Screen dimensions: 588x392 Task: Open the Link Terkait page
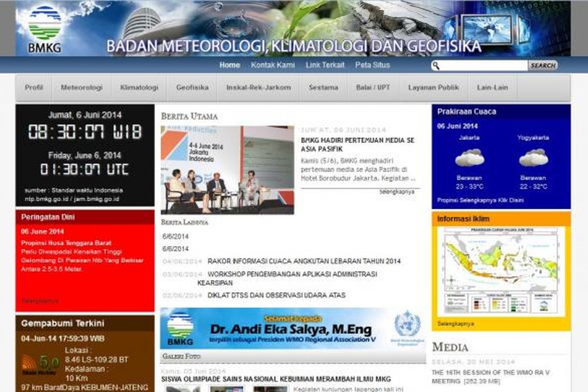click(325, 65)
